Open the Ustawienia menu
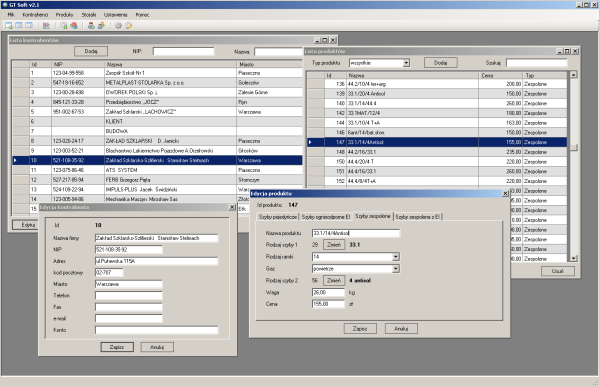The height and width of the screenshot is (387, 600). point(116,15)
